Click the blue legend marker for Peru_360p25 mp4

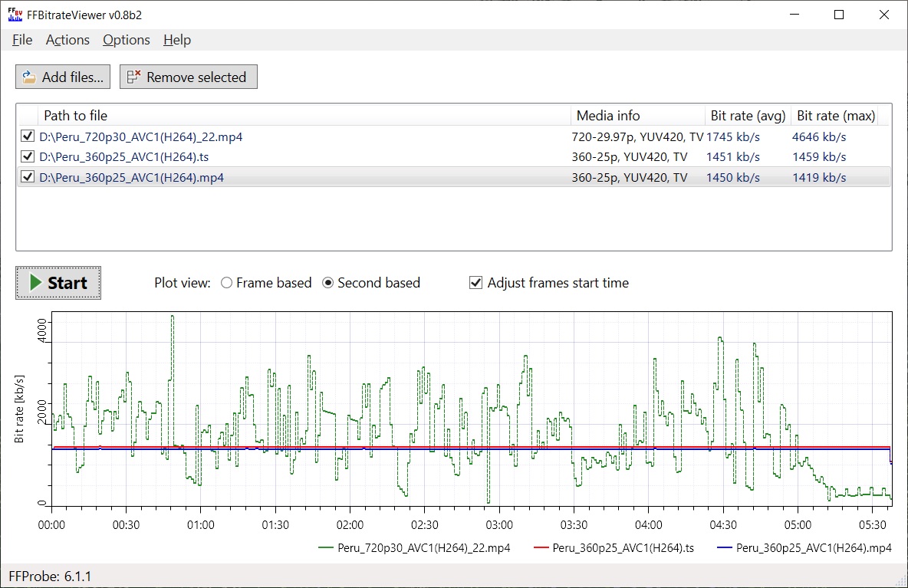coord(724,548)
